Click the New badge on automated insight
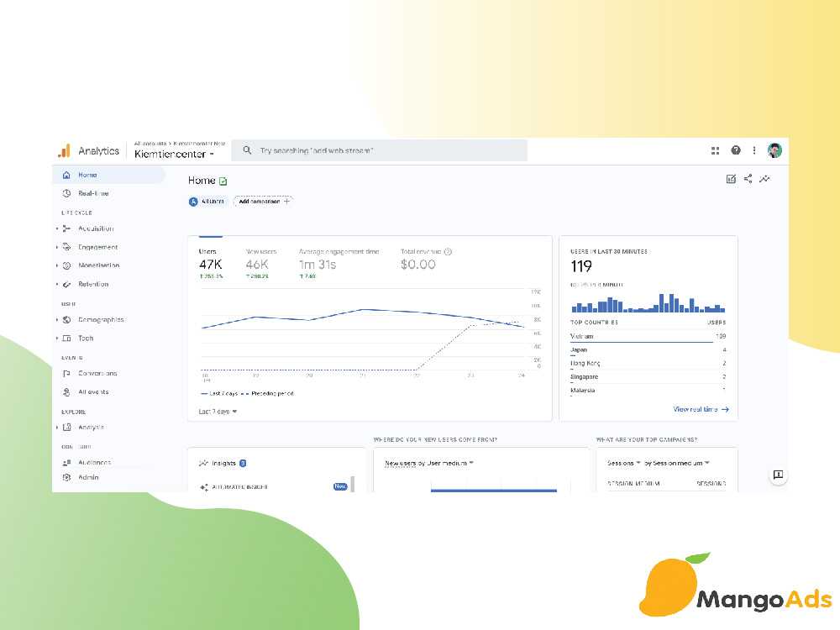 tap(340, 486)
